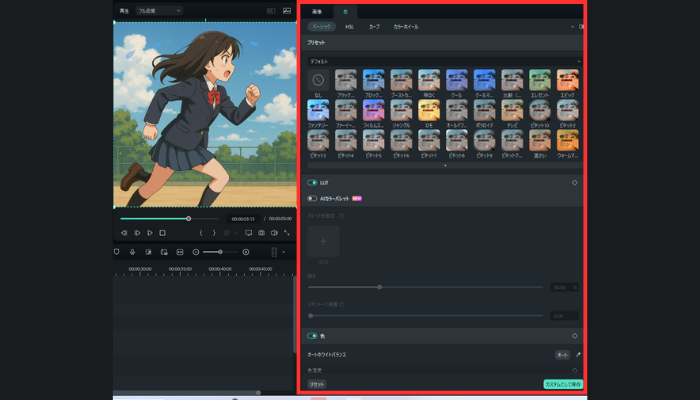700x400 pixels.
Task: Collapse the preset list with the small arrow bar
Action: [x=445, y=165]
